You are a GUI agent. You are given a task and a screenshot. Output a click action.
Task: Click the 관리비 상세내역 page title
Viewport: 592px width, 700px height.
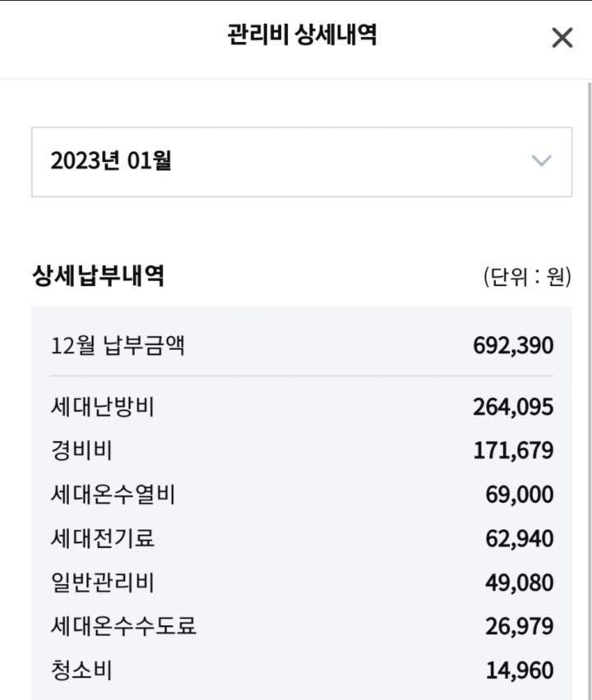click(302, 36)
